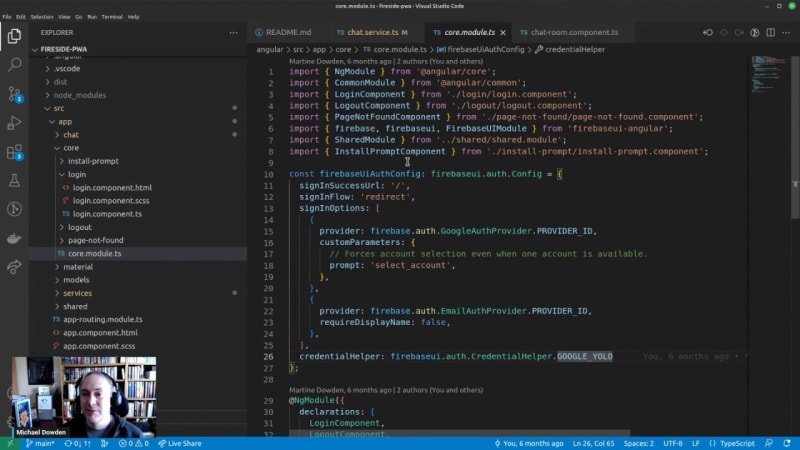The width and height of the screenshot is (800, 450).
Task: Open the Selection menu
Action: coord(42,17)
